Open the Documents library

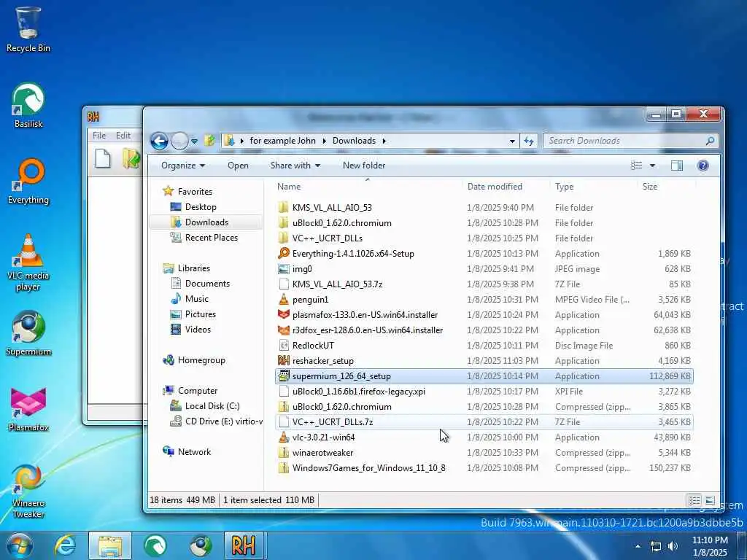(x=207, y=284)
